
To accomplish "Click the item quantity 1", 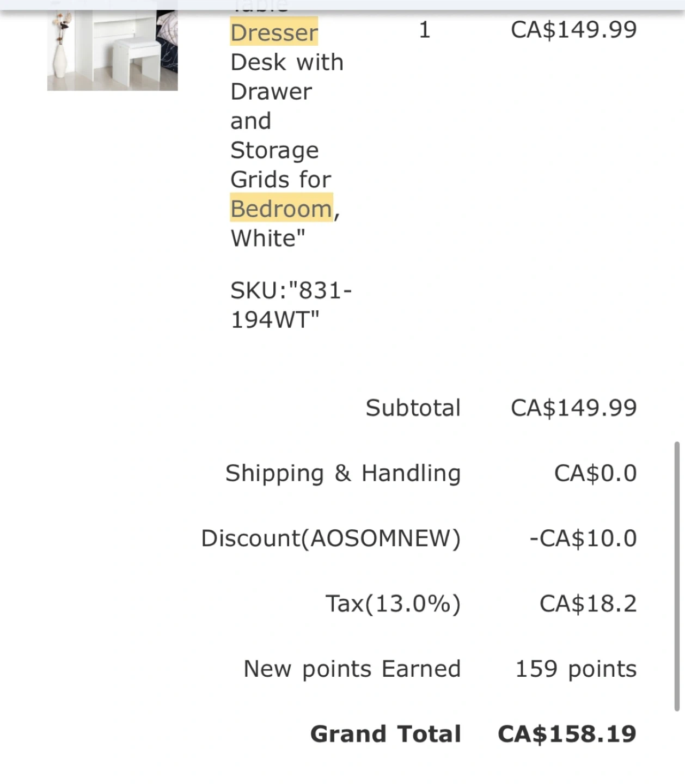I will tap(425, 30).
